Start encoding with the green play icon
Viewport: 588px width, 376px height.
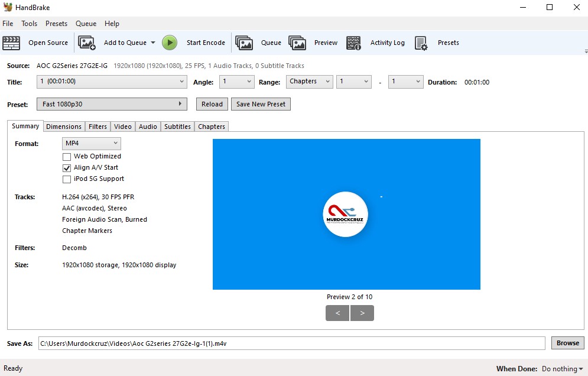(170, 43)
